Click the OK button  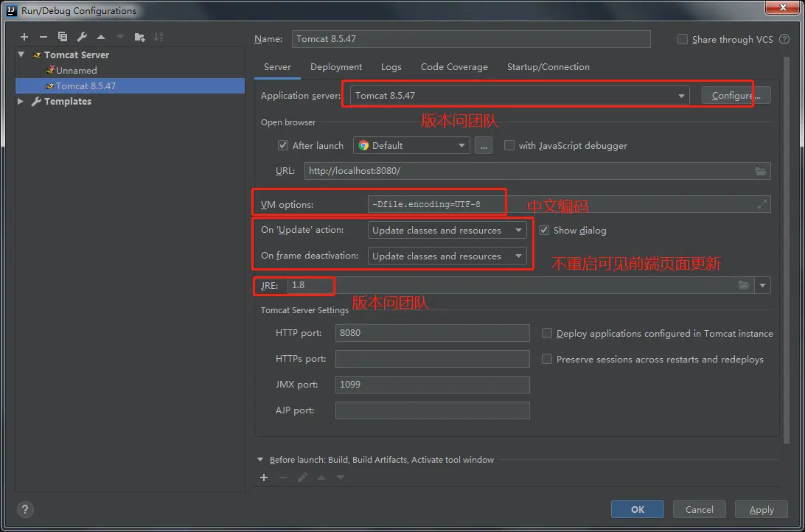638,509
